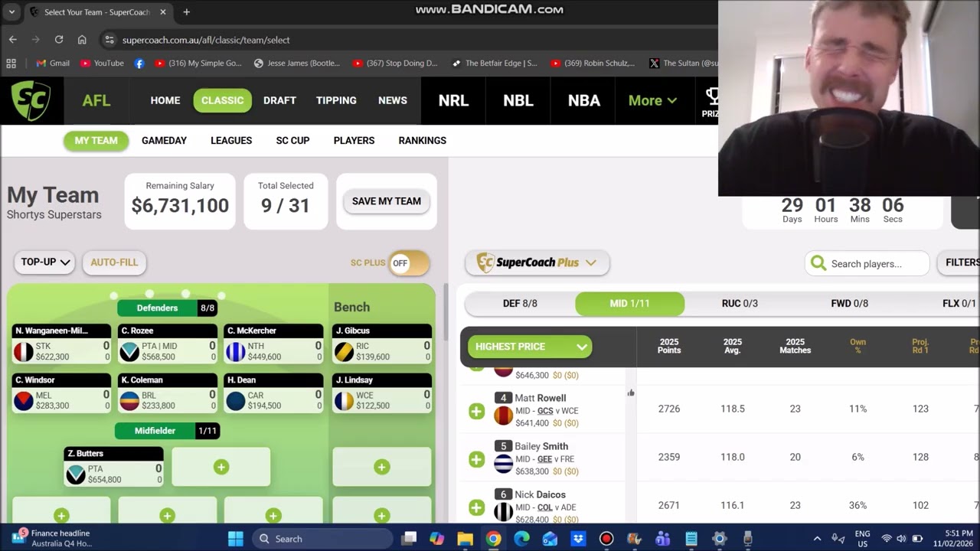Sort by the Own % column header
The height and width of the screenshot is (551, 980).
857,347
